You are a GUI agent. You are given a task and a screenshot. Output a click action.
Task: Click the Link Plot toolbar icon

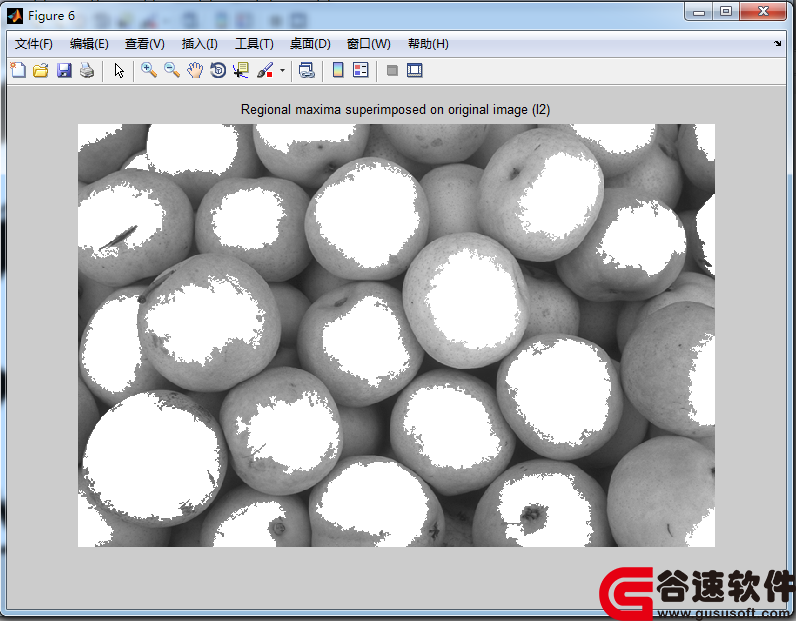(x=306, y=70)
